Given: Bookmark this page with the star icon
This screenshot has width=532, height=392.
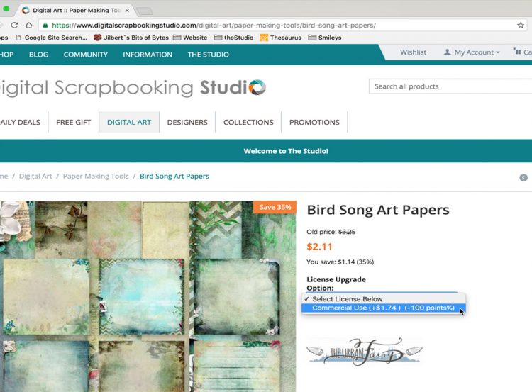Looking at the screenshot, I should point(521,25).
